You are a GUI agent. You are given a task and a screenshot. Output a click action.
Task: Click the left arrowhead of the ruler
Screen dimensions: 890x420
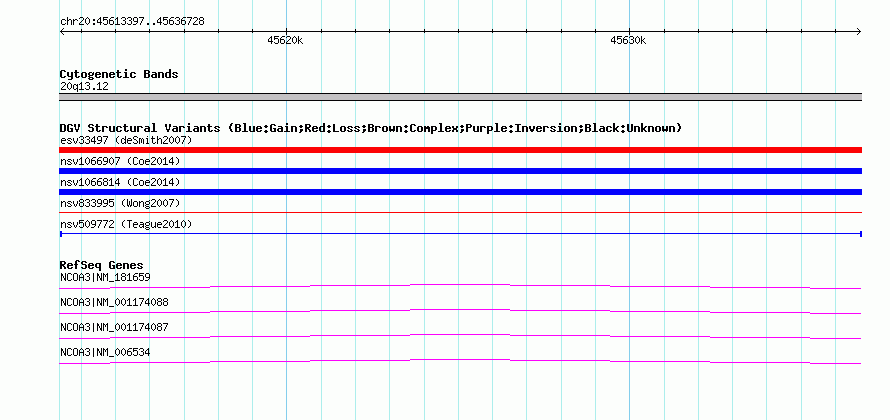[x=62, y=32]
